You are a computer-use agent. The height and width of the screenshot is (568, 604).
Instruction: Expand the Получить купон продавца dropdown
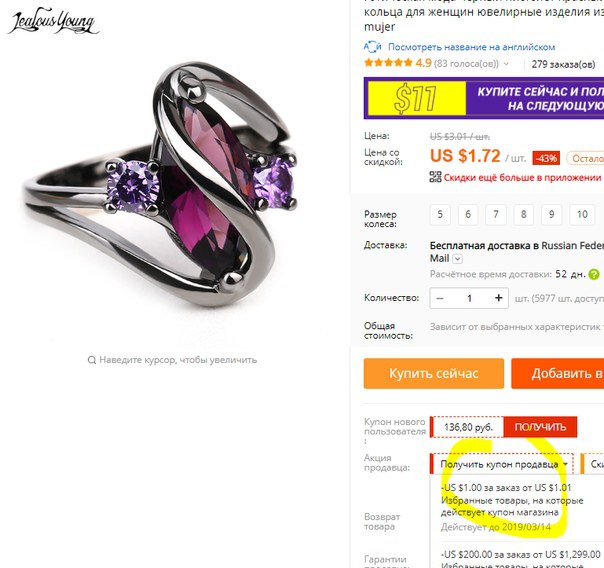pos(501,464)
